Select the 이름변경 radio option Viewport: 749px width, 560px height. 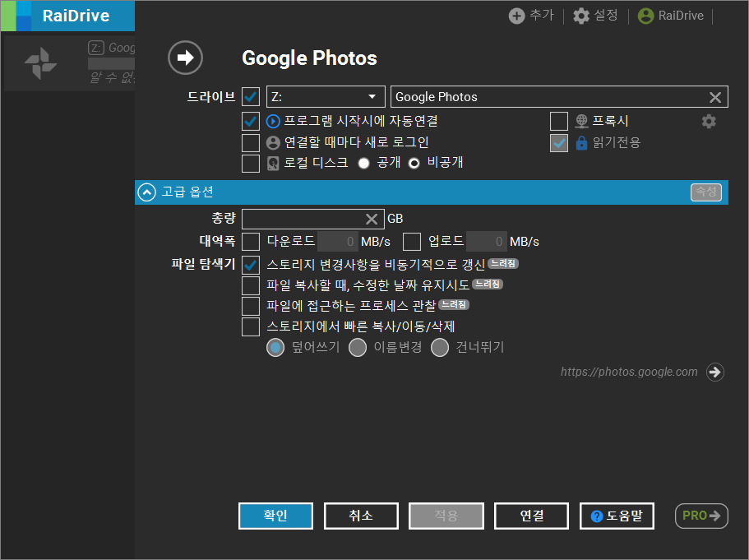pyautogui.click(x=358, y=347)
